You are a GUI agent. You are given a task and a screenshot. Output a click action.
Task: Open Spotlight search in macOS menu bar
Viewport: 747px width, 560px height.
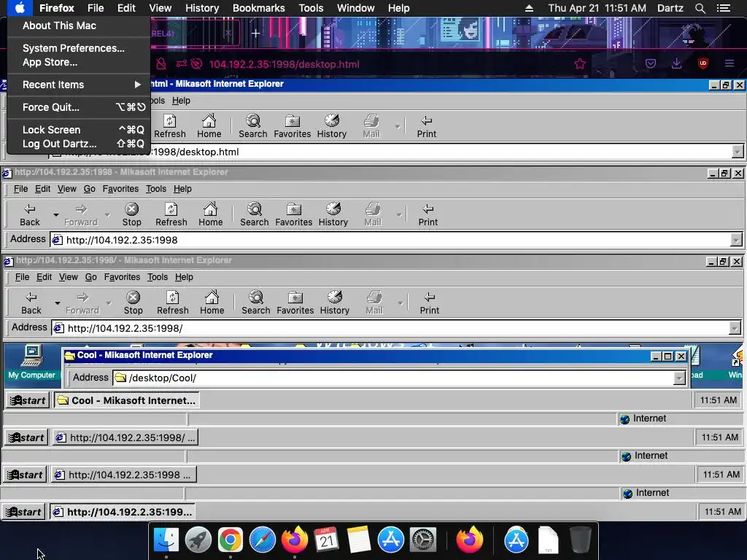click(700, 8)
